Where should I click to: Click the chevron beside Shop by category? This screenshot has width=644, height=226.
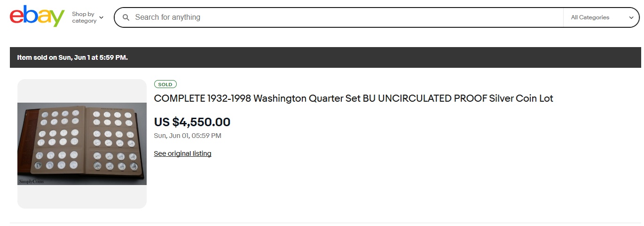pos(102,18)
